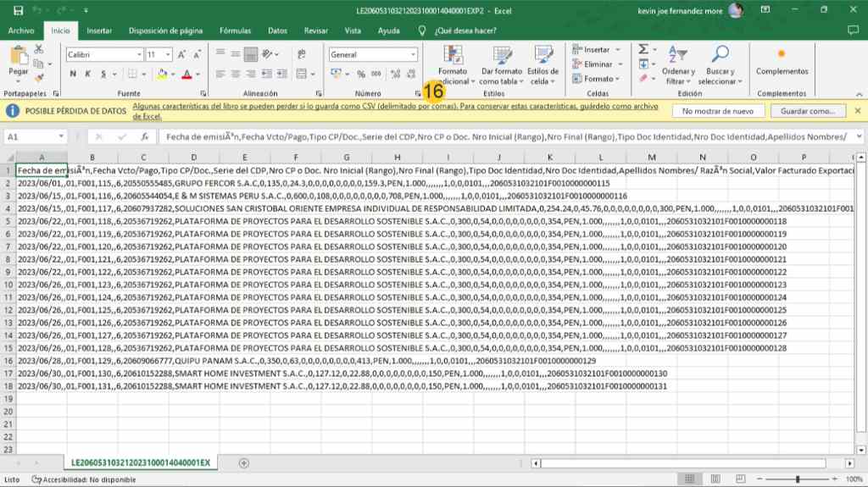The width and height of the screenshot is (868, 487).
Task: Add a new sheet with plus button
Action: 244,462
